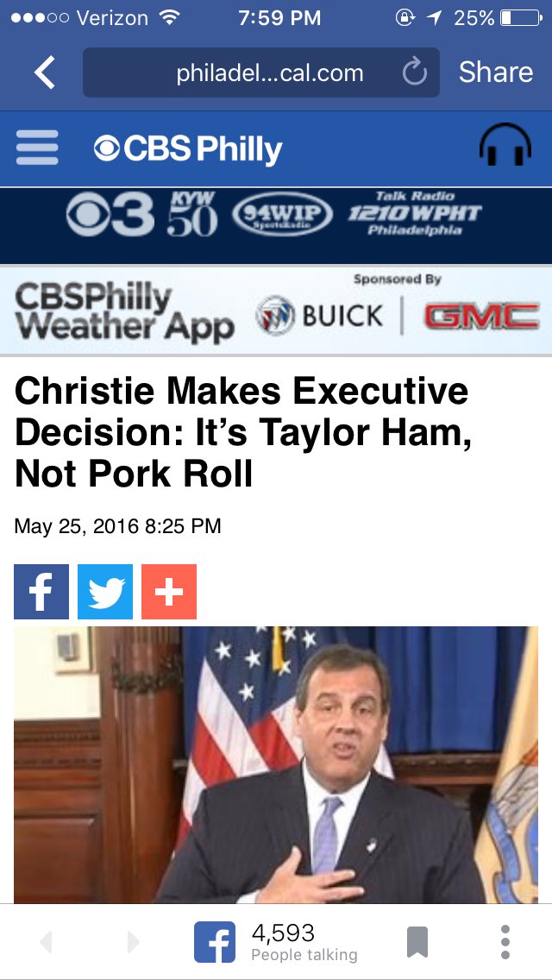
Task: Open the Christie article photo
Action: [276, 764]
